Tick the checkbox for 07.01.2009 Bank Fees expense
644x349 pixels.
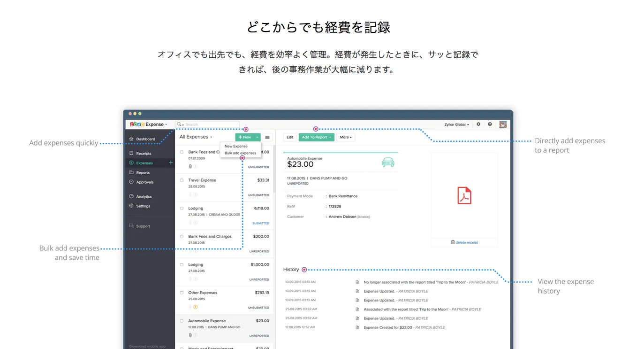(x=182, y=152)
